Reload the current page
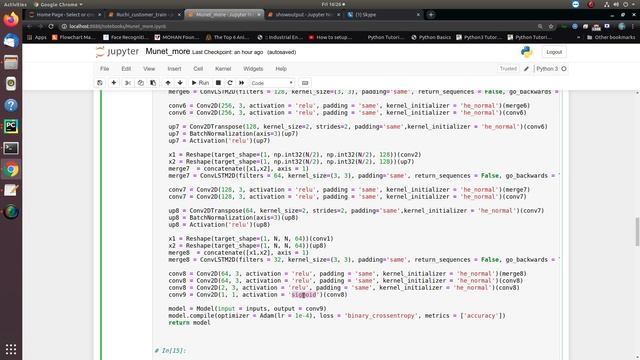Image resolution: width=640 pixels, height=360 pixels. click(51, 26)
